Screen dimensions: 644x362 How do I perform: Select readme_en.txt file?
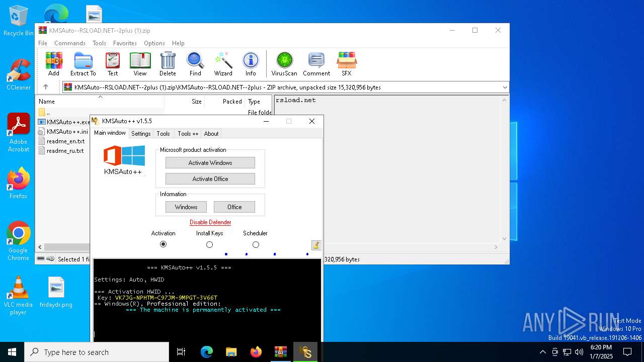62,141
